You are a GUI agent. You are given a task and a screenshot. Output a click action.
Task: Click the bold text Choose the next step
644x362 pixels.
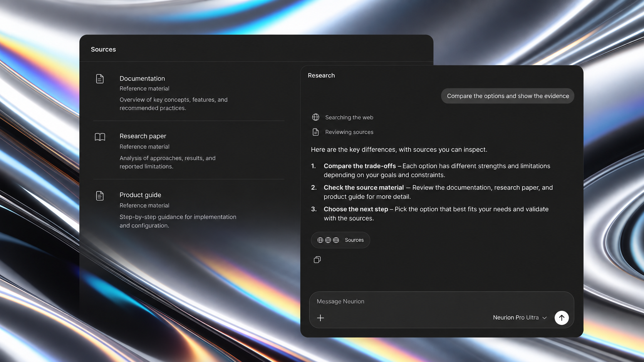(x=356, y=209)
